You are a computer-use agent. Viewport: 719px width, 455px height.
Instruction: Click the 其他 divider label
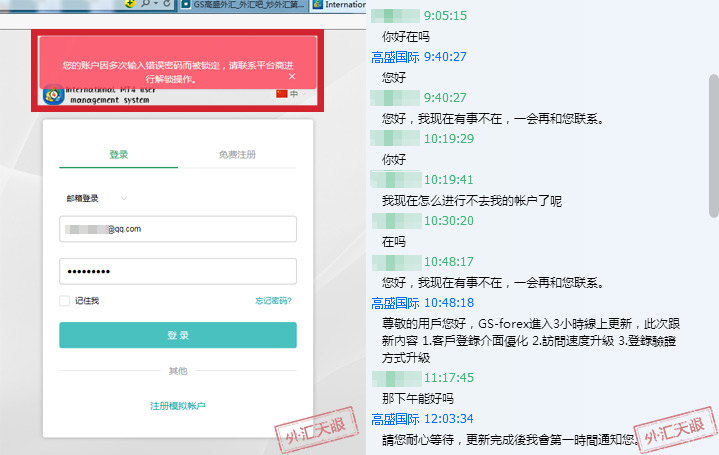tap(178, 371)
